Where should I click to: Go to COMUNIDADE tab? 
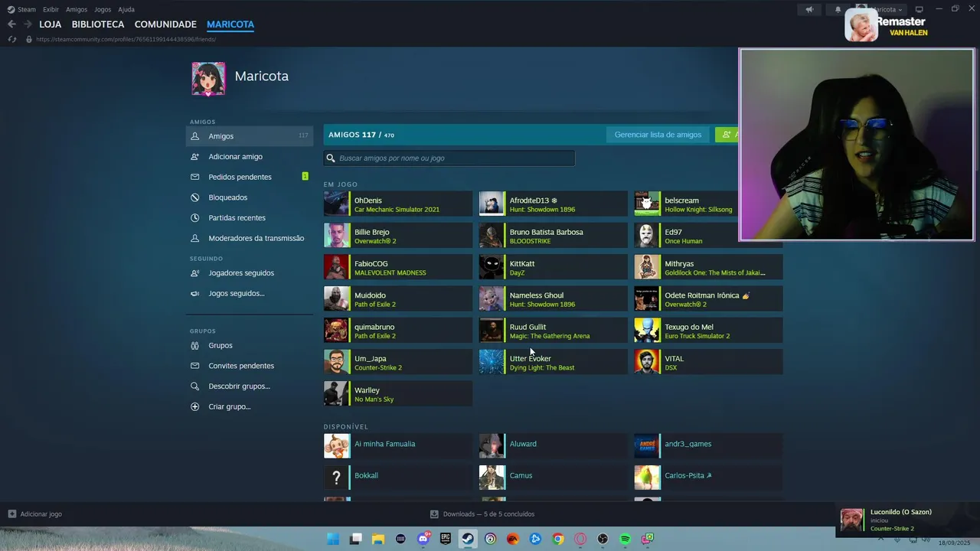pos(165,24)
